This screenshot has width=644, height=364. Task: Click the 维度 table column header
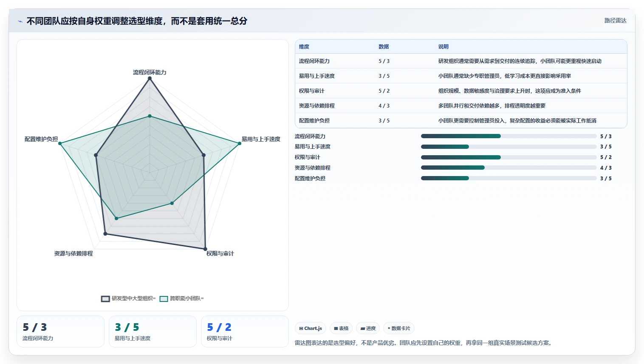coord(304,47)
